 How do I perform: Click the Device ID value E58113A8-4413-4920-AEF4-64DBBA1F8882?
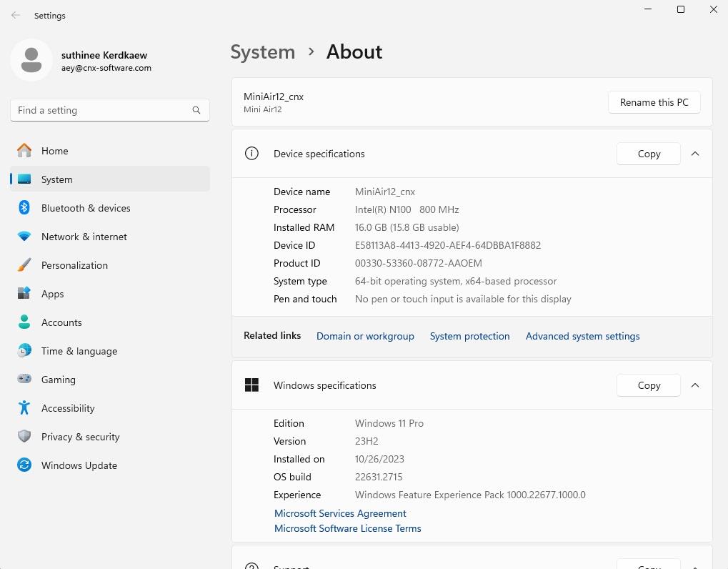point(447,245)
